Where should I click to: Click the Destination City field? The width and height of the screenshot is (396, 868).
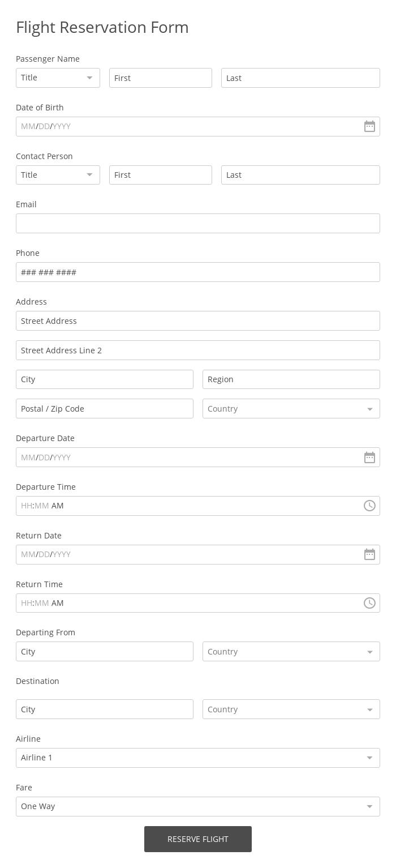pos(105,709)
